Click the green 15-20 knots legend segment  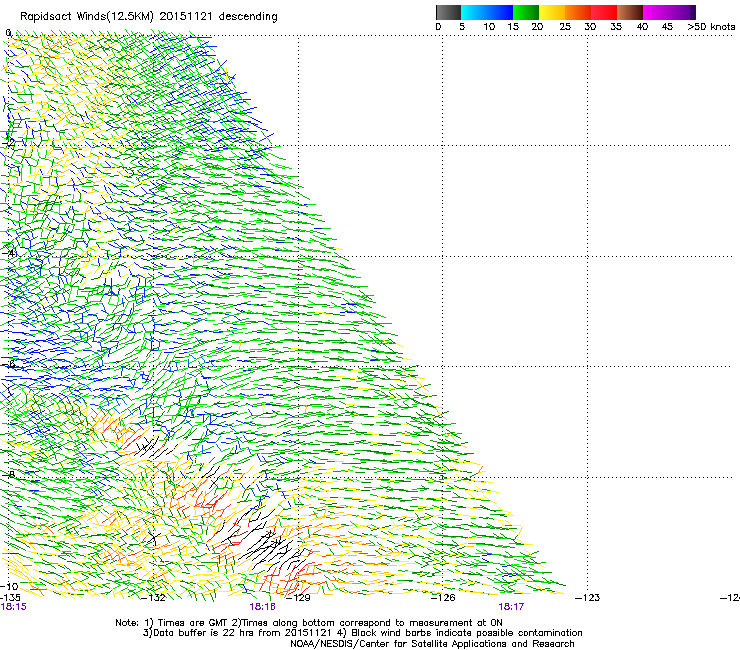point(526,12)
